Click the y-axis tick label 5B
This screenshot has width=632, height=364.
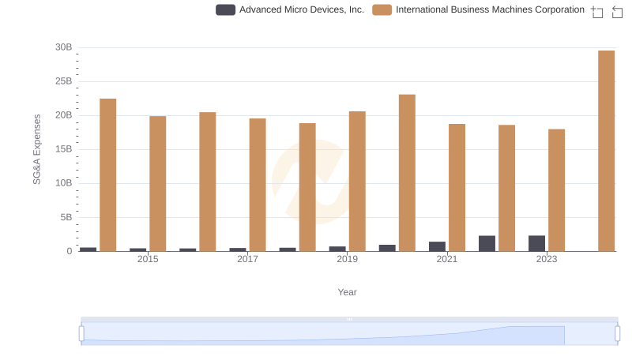(x=66, y=217)
